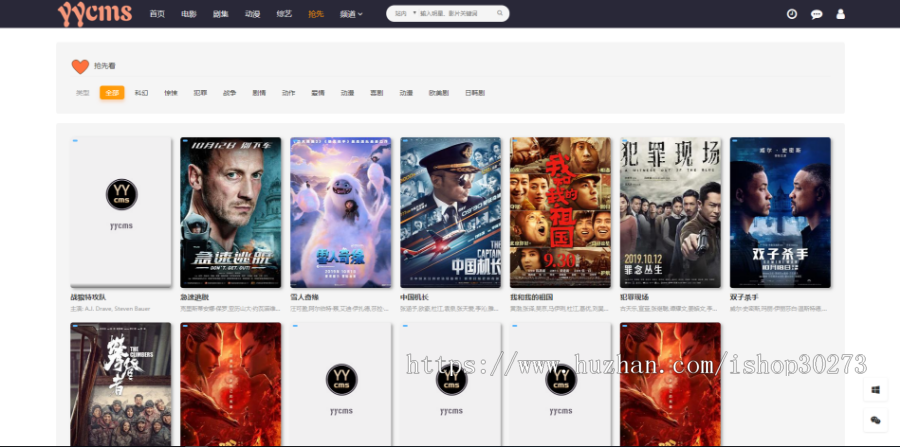Open the 雪人奇缘 yeti poster
Image resolution: width=900 pixels, height=447 pixels.
[340, 212]
